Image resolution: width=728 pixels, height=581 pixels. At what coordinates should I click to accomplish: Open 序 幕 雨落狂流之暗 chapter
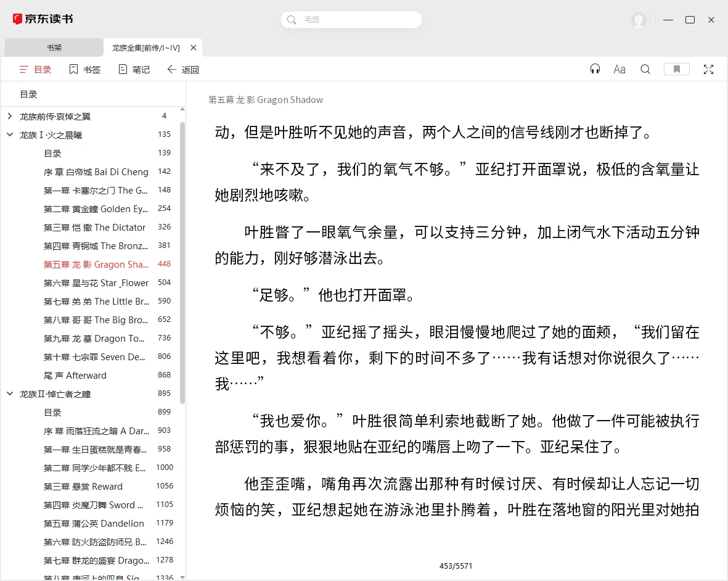[x=97, y=431]
